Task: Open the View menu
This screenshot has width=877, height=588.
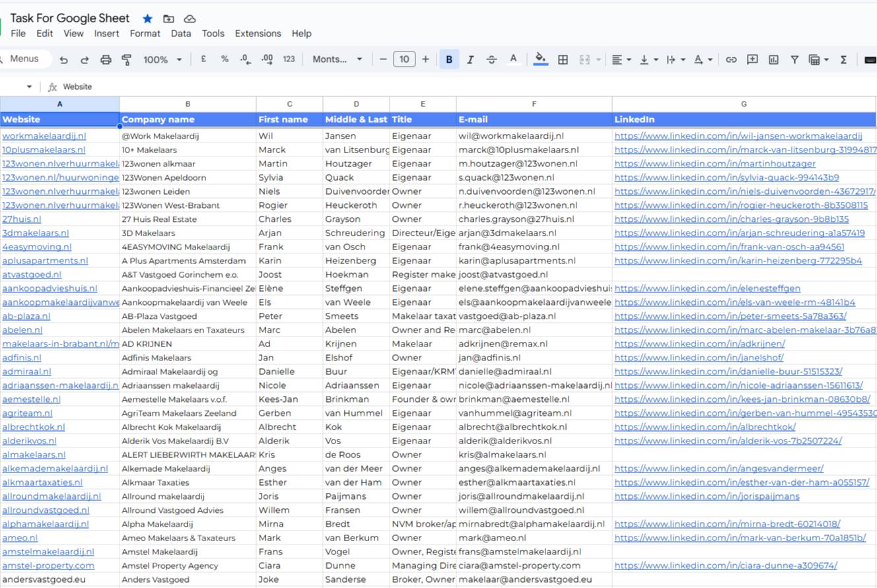Action: (73, 34)
